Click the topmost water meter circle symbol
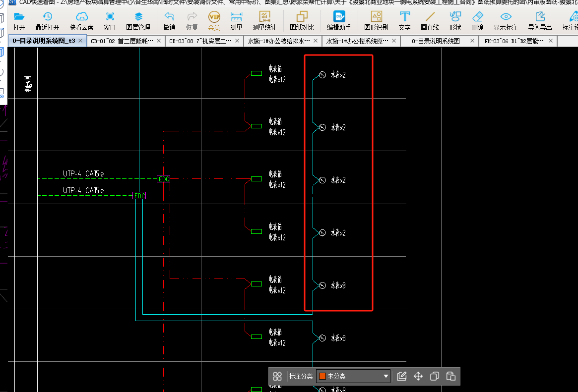578x392 pixels. coord(322,75)
